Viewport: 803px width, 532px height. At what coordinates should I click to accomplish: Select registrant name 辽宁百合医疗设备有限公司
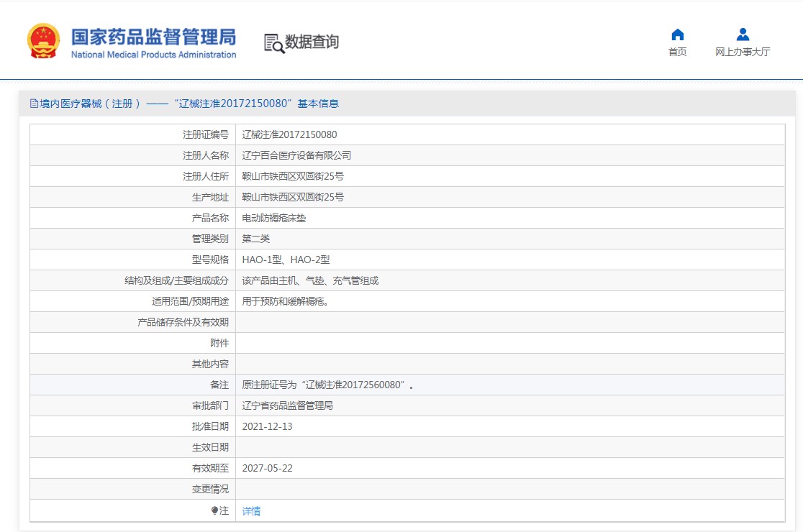[296, 155]
